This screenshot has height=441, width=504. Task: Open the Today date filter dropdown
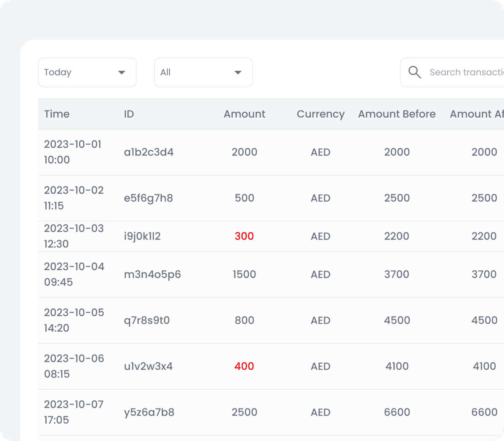pyautogui.click(x=87, y=72)
